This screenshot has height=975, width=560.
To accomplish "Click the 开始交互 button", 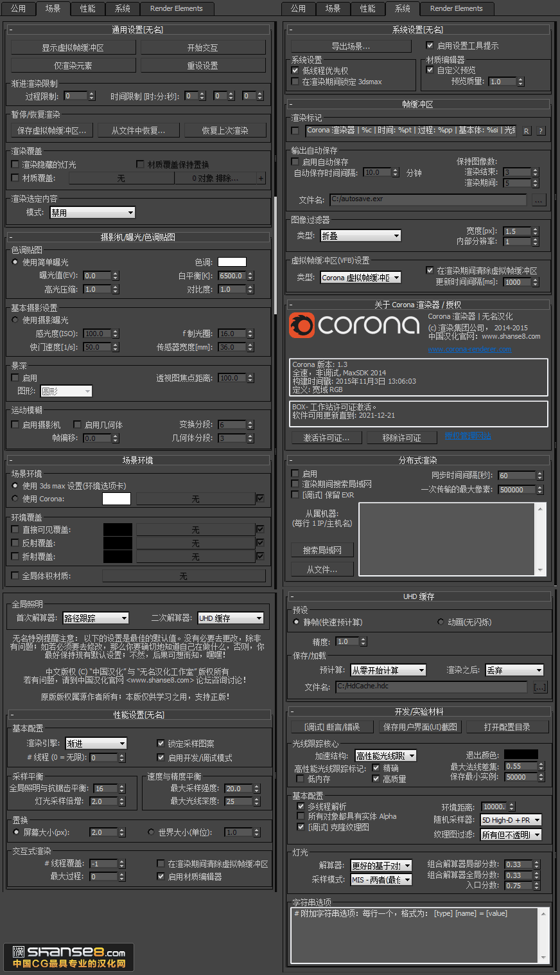I will click(x=203, y=48).
